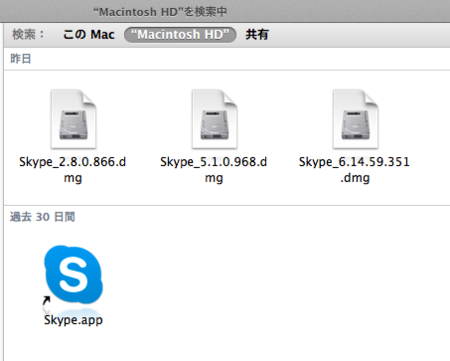Switch search scope to この Mac
This screenshot has height=361, width=450.
(89, 34)
